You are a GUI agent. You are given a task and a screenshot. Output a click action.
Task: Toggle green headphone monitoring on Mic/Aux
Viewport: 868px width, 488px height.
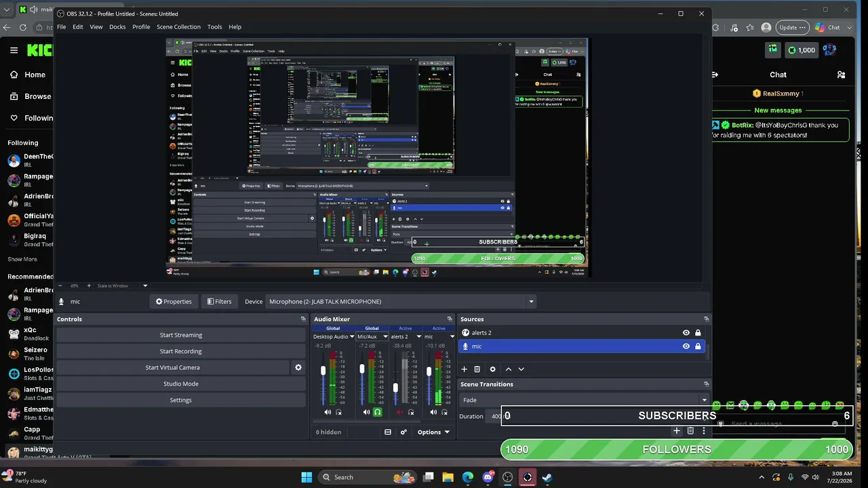click(378, 412)
